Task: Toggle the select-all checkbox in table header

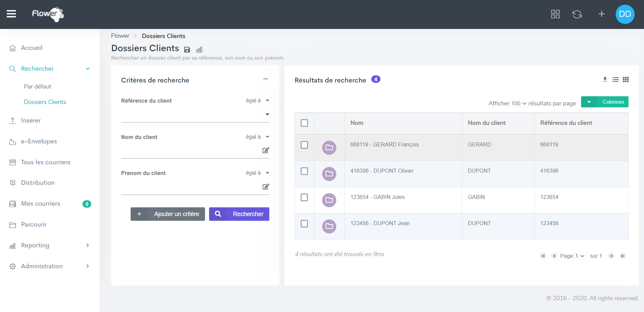Action: [304, 123]
